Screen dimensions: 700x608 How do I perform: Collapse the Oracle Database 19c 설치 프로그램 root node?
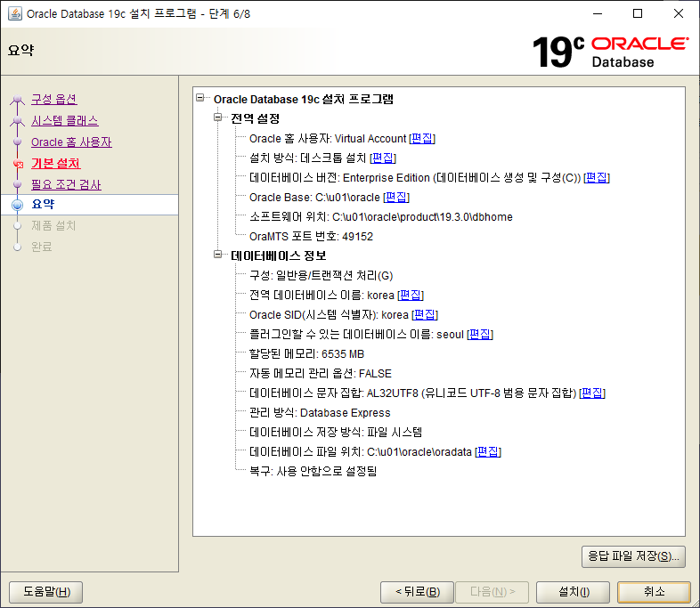[x=200, y=98]
